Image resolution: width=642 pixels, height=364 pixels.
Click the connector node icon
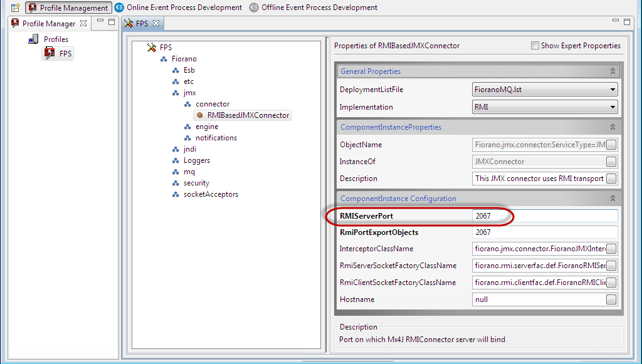coord(187,104)
